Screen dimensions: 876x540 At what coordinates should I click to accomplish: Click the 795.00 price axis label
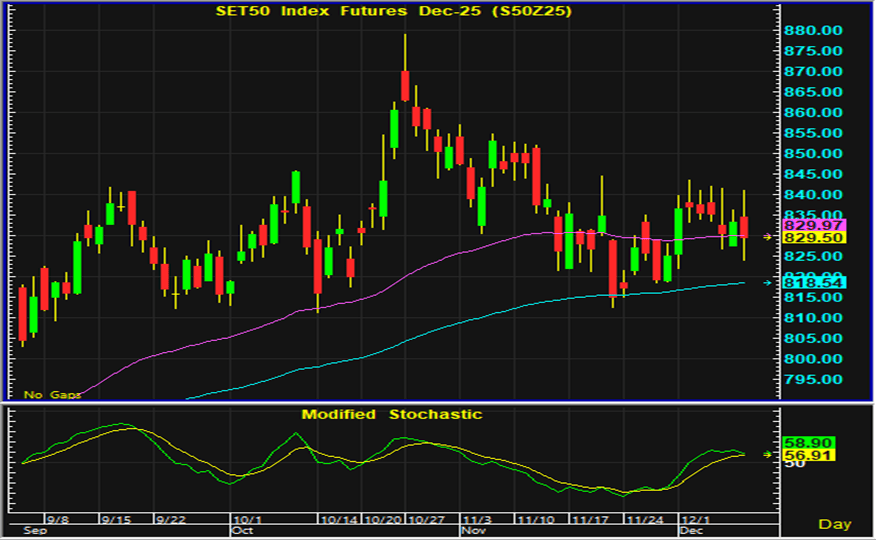(x=814, y=379)
